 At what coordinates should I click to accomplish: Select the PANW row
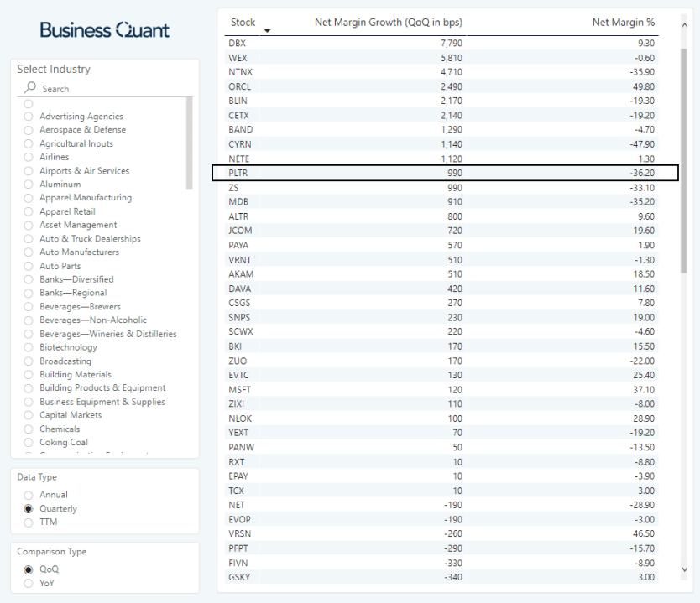coord(441,447)
